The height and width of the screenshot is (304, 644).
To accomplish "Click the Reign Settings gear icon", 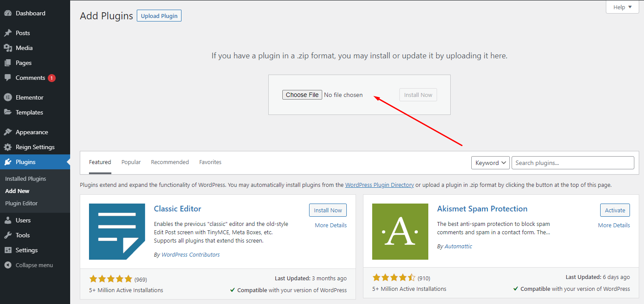I will click(8, 147).
